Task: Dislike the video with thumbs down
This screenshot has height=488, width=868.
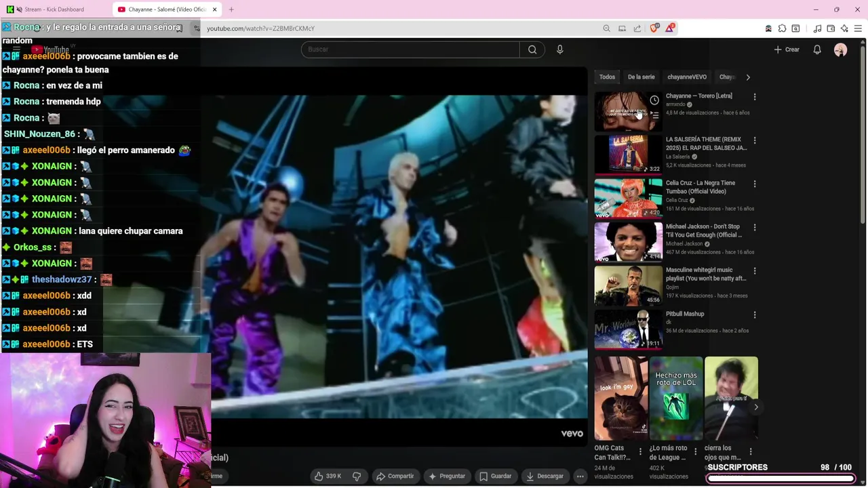Action: (357, 476)
